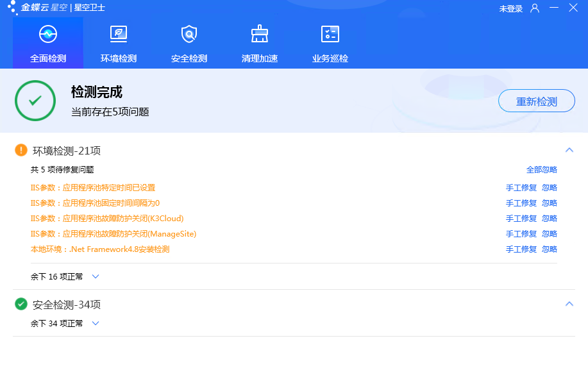Ignore the 应用程序池特定时间已设置 issue
This screenshot has height=368, width=588.
click(x=550, y=188)
